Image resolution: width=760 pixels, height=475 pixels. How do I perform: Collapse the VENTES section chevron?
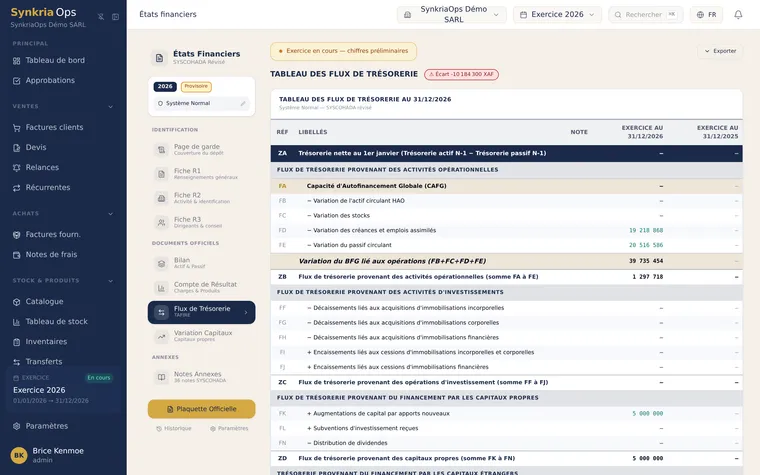(111, 107)
